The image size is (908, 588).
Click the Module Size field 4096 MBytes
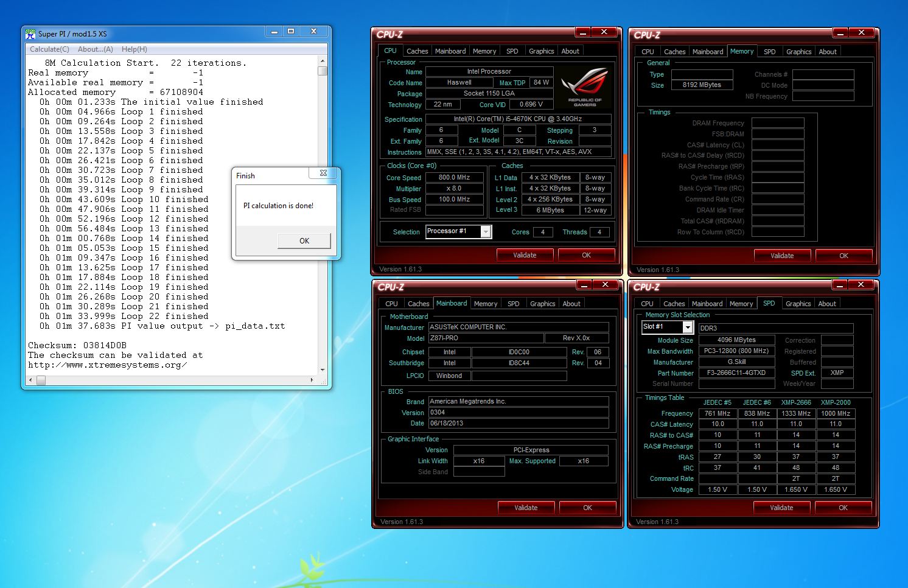[736, 340]
